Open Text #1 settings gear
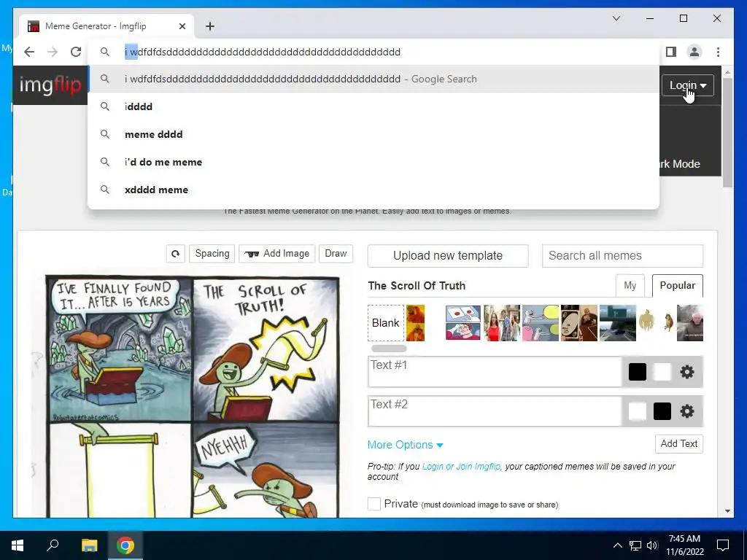 tap(687, 372)
